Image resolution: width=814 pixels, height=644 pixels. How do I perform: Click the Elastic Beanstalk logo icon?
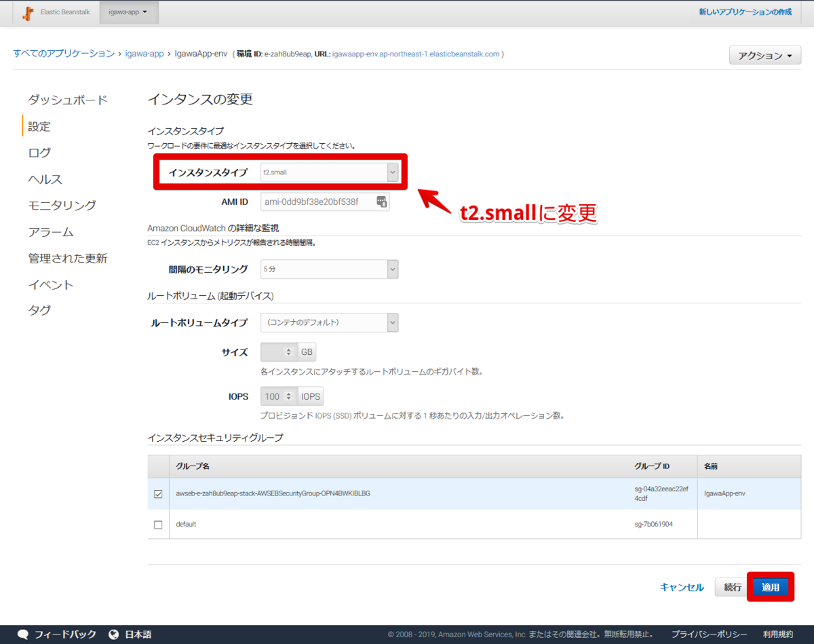click(x=26, y=13)
